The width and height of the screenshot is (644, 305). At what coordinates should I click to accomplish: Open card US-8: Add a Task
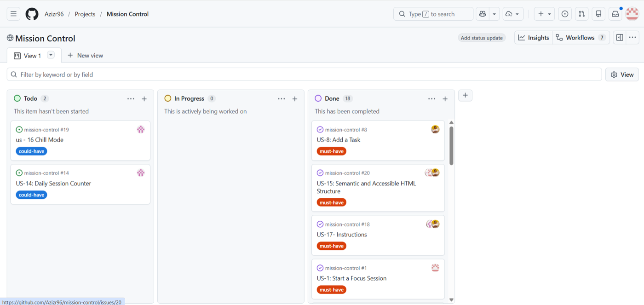point(339,140)
